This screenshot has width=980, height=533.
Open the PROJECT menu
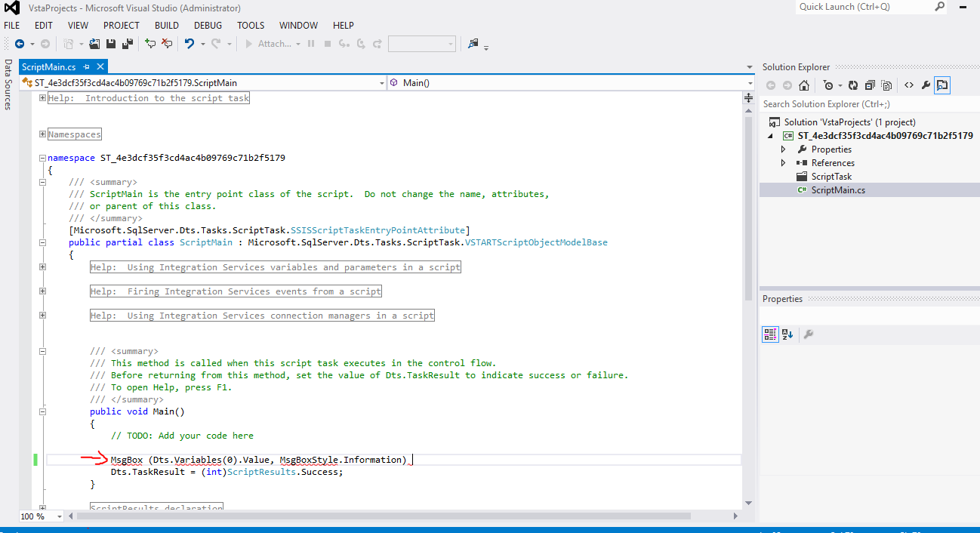122,25
